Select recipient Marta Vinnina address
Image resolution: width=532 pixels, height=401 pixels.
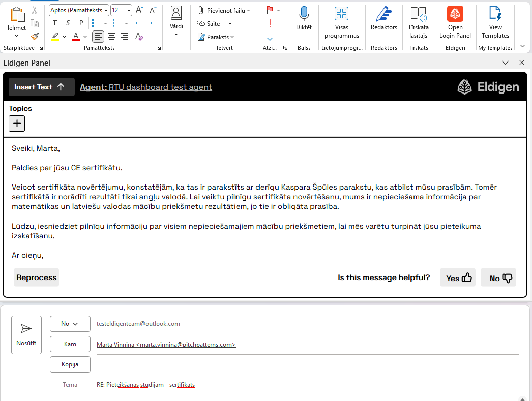pyautogui.click(x=166, y=345)
